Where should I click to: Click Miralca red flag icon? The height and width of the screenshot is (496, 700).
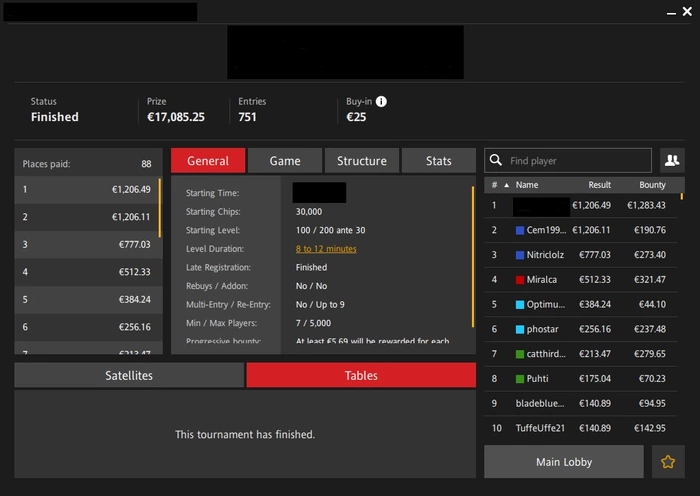520,280
